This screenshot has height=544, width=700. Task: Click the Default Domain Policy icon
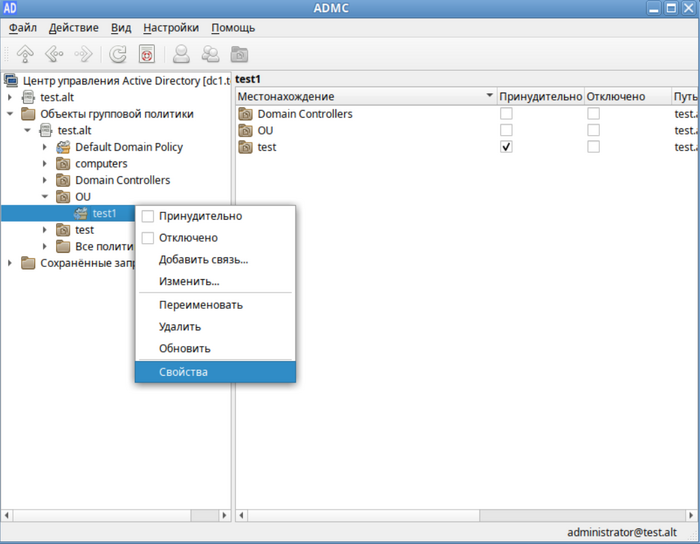(63, 147)
